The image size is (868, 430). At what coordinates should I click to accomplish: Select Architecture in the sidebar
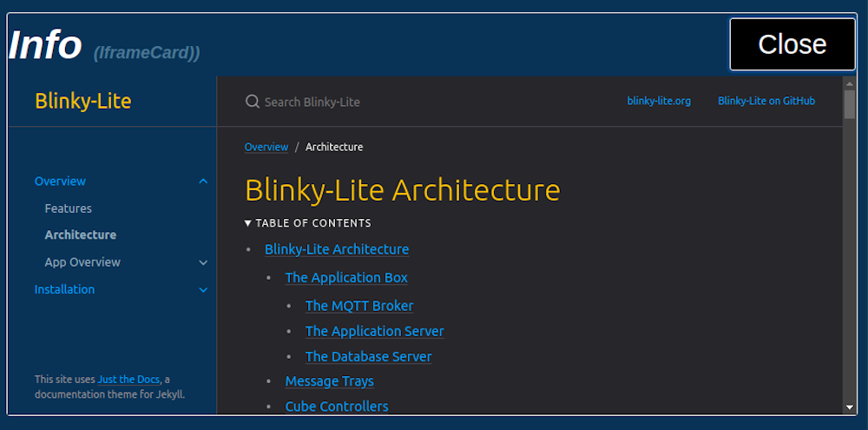point(80,235)
